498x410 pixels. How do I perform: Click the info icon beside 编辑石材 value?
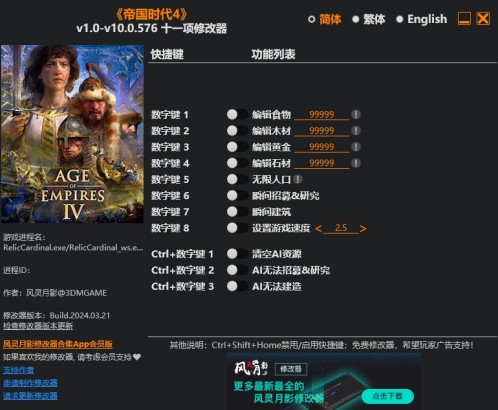[x=356, y=163]
